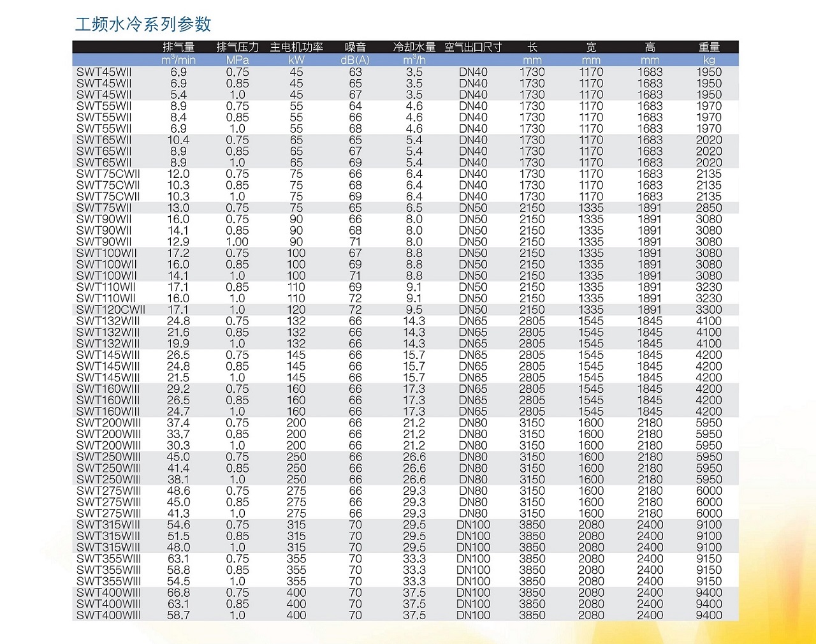This screenshot has width=816, height=644.
Task: Select the MPa unit cell
Action: [x=237, y=58]
